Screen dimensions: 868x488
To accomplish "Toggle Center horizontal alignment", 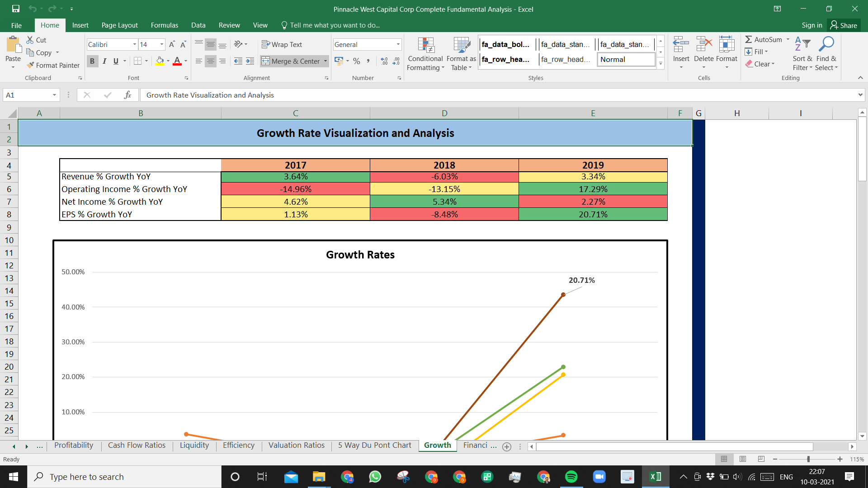I will click(211, 61).
